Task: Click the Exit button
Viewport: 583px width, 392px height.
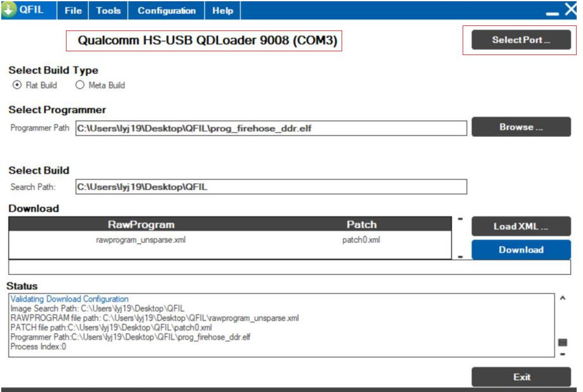Action: pyautogui.click(x=521, y=377)
